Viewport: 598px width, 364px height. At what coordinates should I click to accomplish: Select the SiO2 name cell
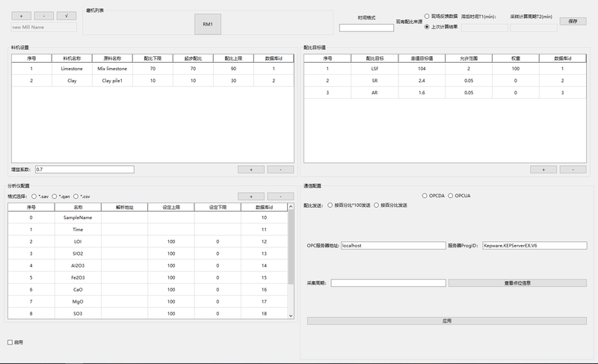click(78, 253)
